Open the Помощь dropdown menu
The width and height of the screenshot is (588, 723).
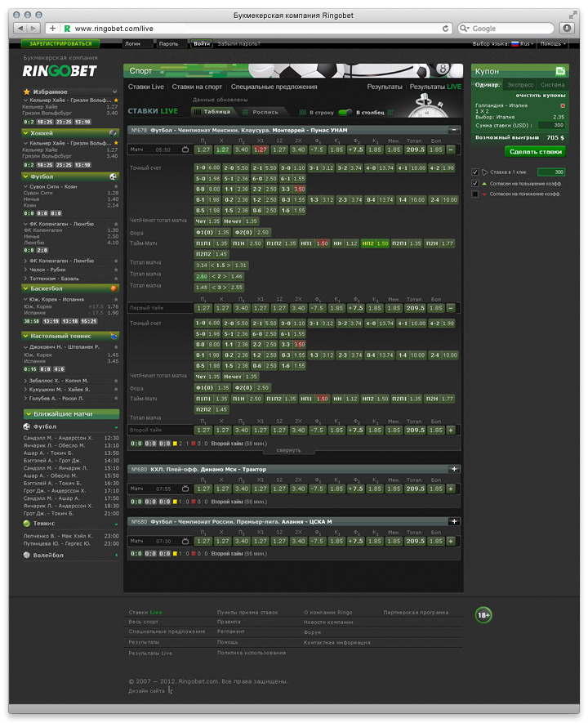[x=553, y=44]
